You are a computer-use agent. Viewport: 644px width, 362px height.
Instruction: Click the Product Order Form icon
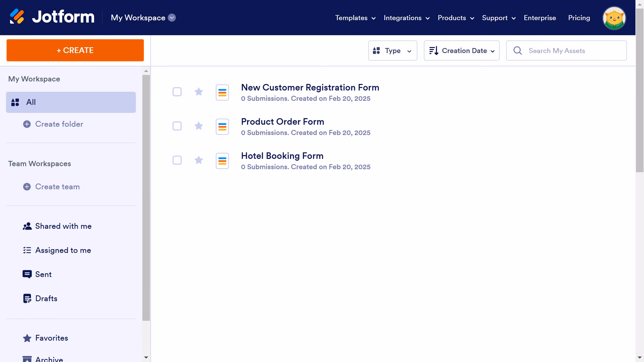coord(222,126)
